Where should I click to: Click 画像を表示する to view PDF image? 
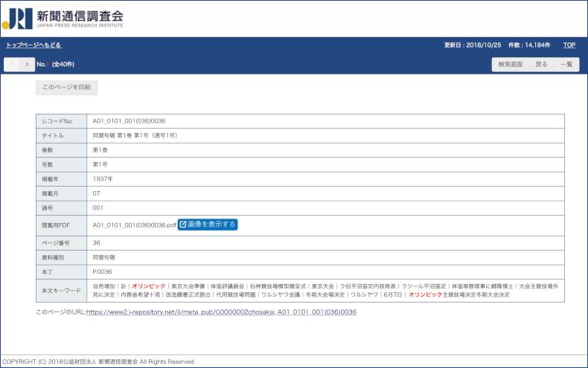tap(208, 224)
